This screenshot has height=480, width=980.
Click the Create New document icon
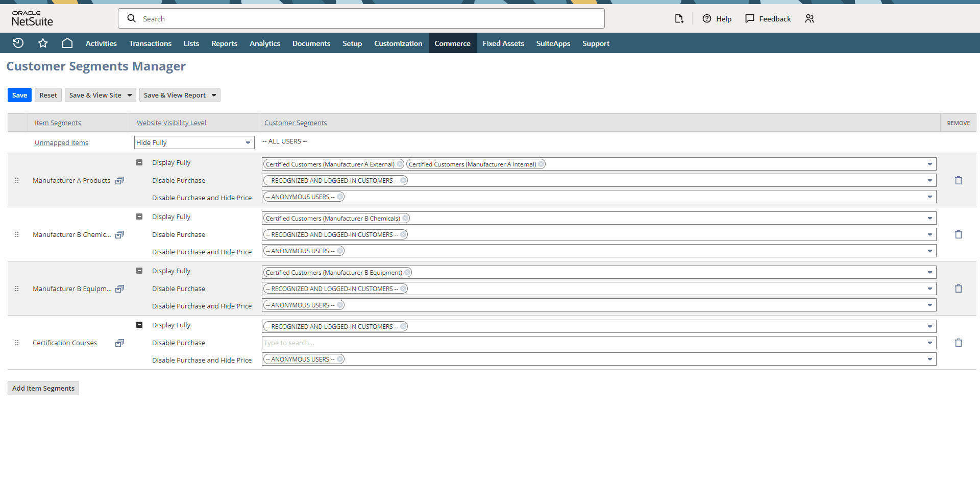679,19
